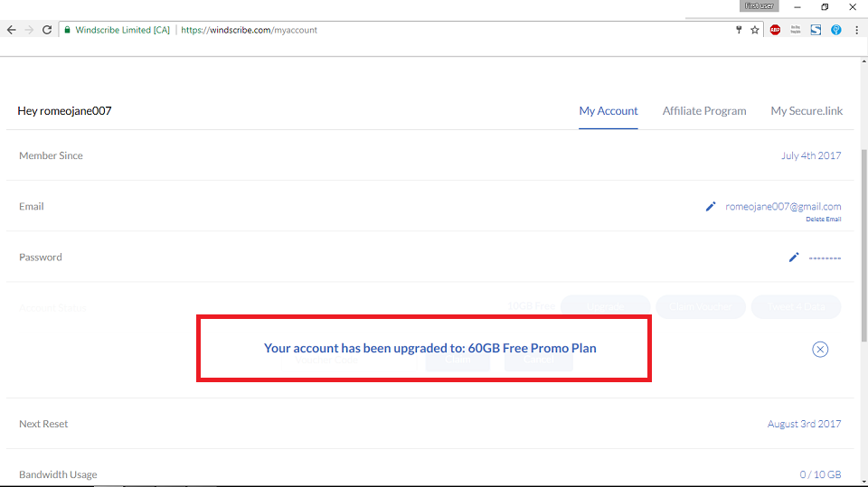This screenshot has height=487, width=868.
Task: Click the 'Password' row label
Action: tap(41, 258)
